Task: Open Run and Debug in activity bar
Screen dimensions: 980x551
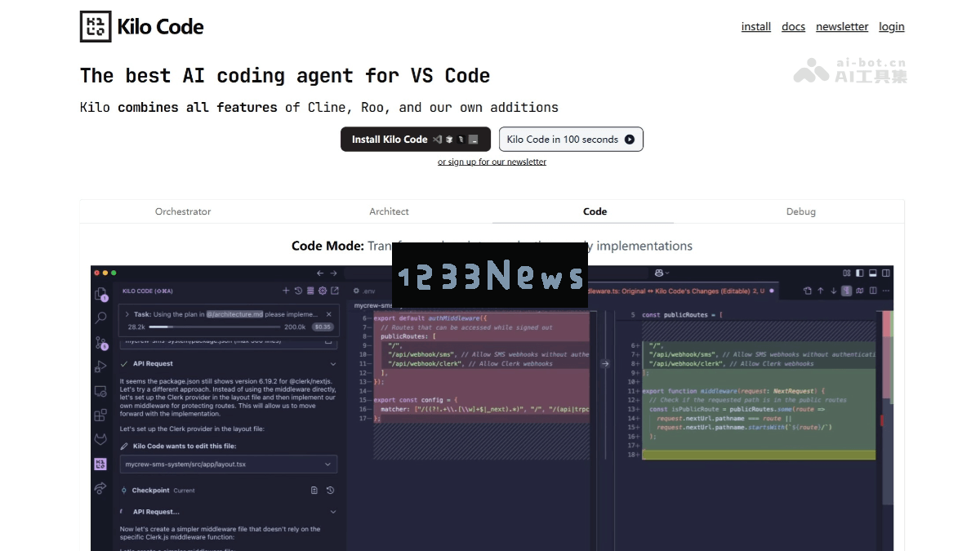Action: [100, 367]
